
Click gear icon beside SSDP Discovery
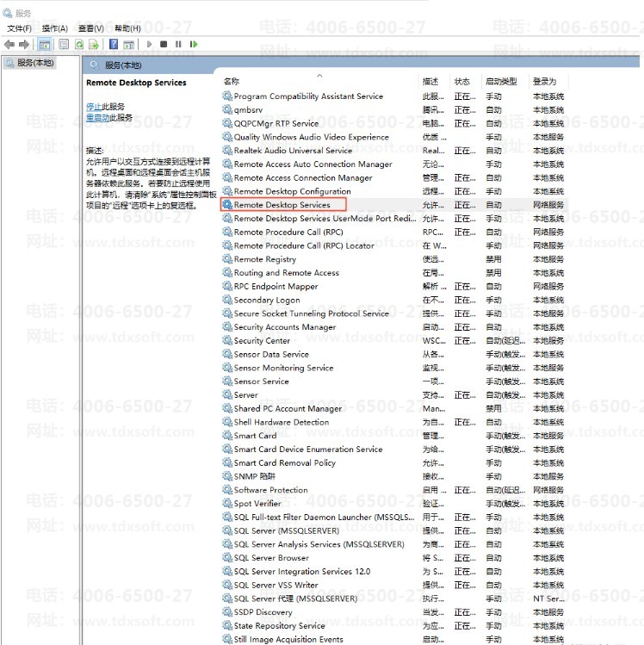[x=227, y=611]
